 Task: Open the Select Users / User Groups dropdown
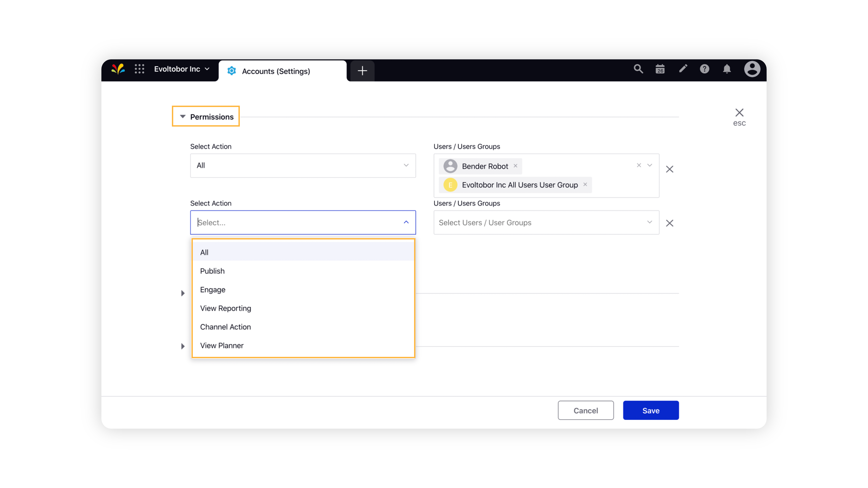pyautogui.click(x=546, y=222)
